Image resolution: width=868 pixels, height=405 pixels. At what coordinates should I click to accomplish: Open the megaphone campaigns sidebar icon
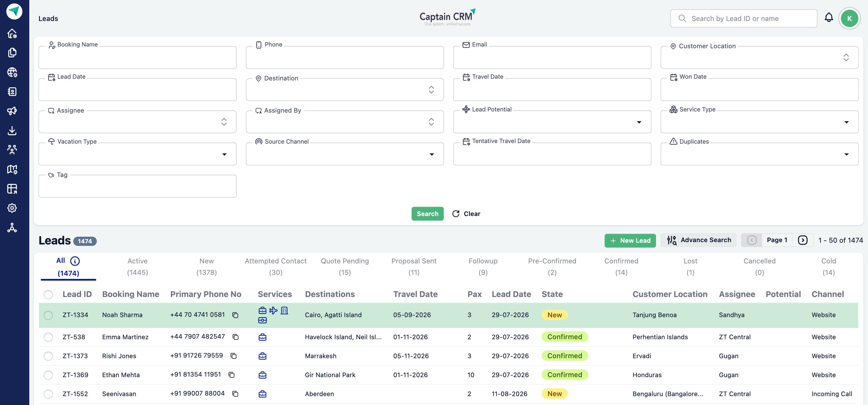click(12, 111)
